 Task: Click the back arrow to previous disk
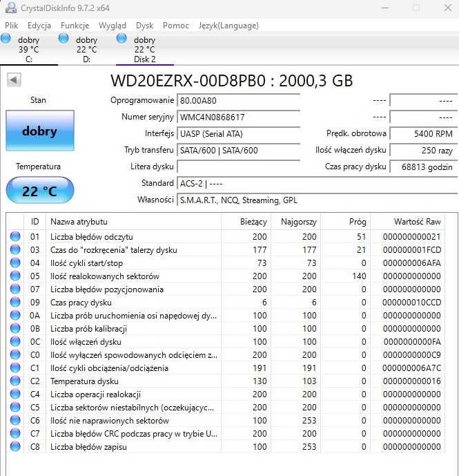(14, 80)
